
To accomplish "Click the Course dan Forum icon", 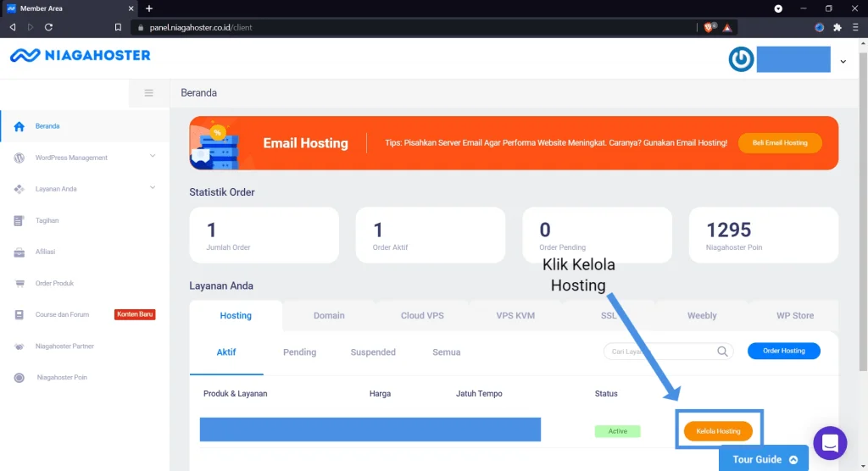I will [x=19, y=315].
